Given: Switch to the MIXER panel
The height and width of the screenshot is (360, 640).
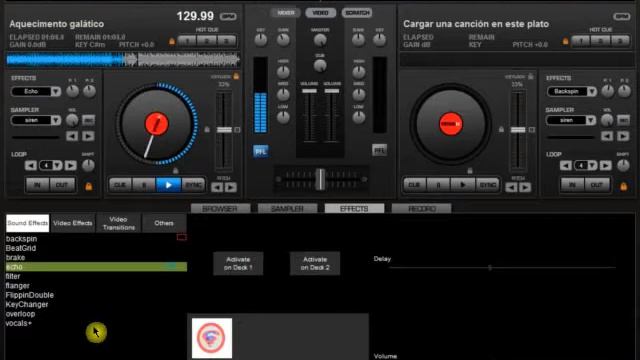Looking at the screenshot, I should click(286, 13).
